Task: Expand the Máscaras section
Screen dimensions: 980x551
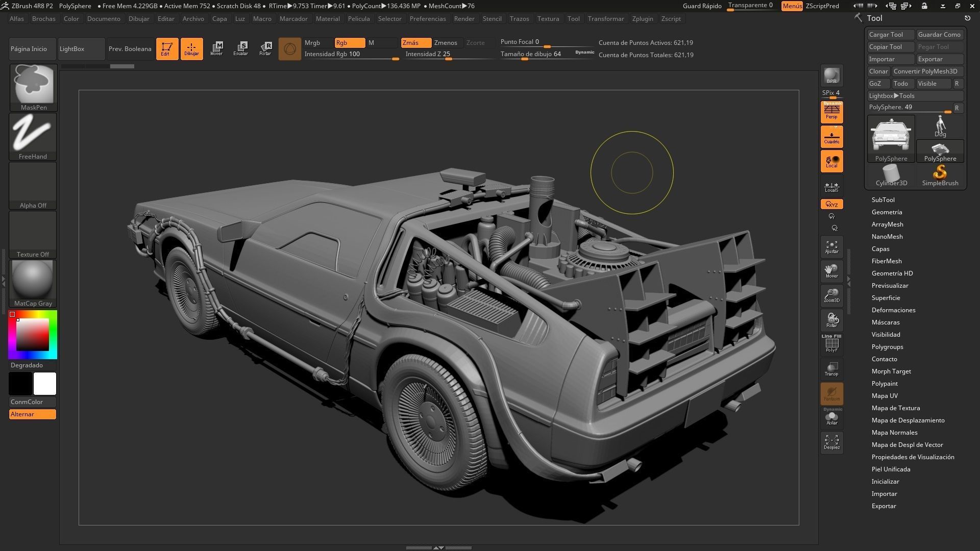Action: 886,322
